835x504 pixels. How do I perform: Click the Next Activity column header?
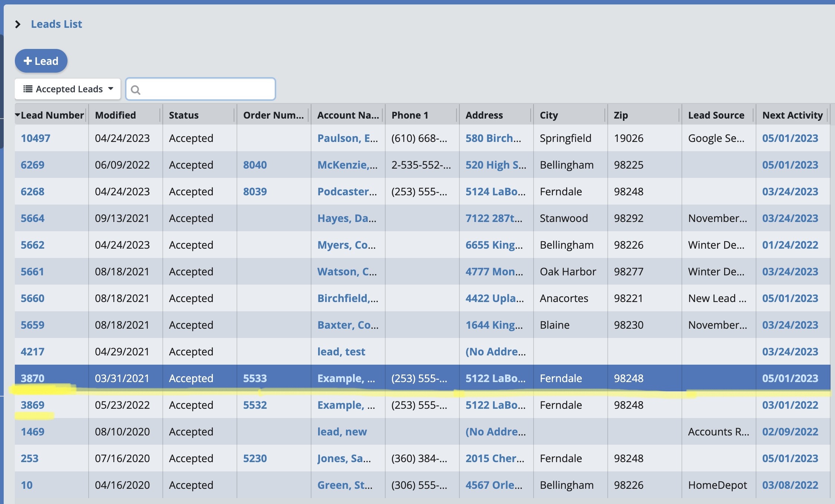(x=792, y=115)
